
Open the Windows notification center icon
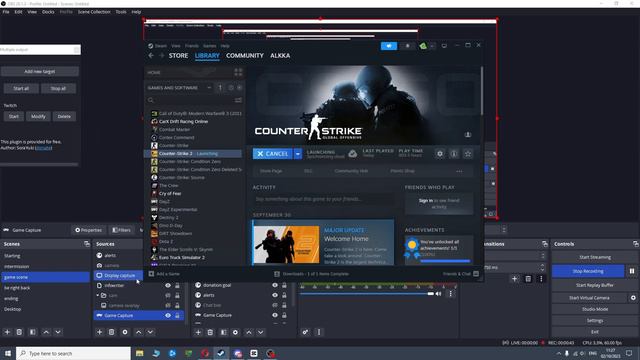(629, 353)
